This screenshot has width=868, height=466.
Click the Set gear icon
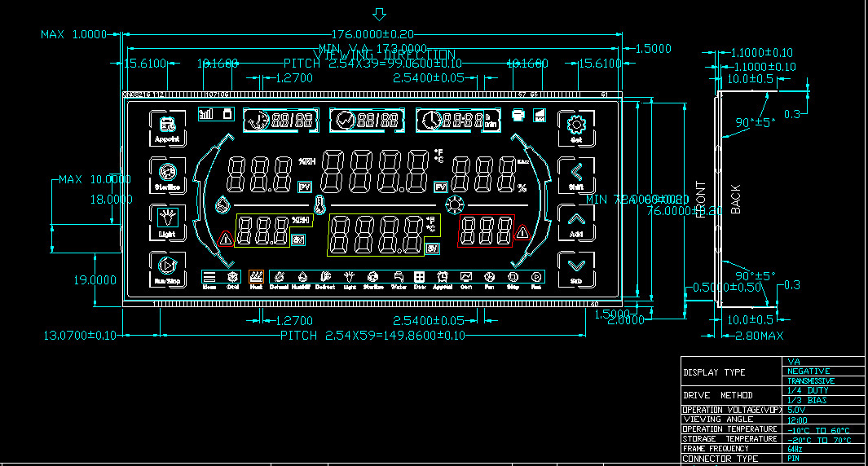(576, 125)
